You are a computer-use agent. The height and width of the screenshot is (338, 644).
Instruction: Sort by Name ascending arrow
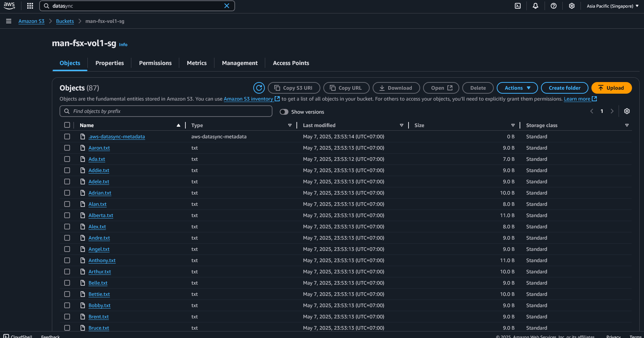(x=179, y=125)
